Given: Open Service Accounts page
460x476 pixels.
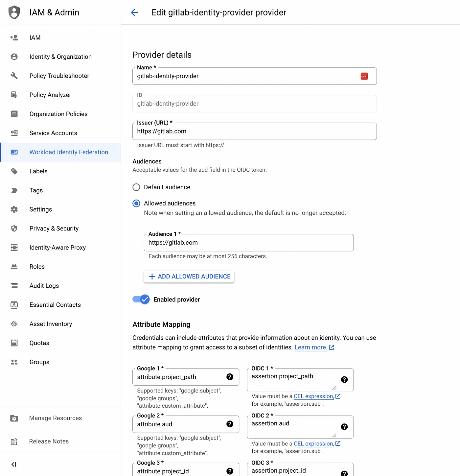Looking at the screenshot, I should (60, 133).
